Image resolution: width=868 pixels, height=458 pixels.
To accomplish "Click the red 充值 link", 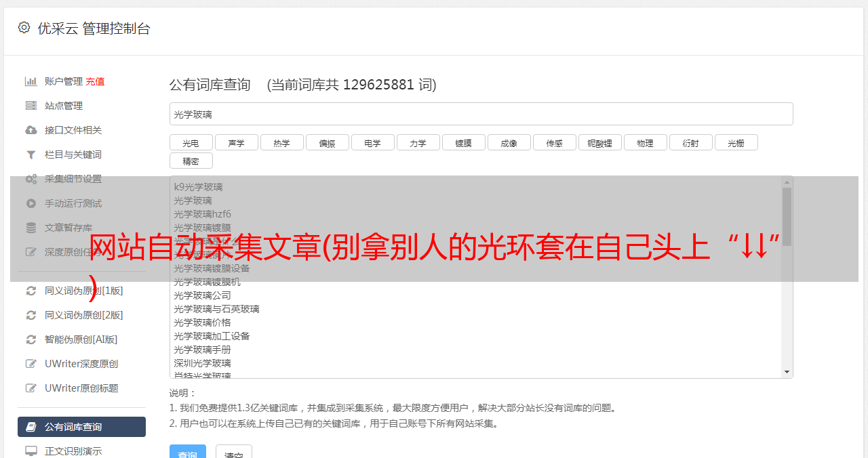I will pyautogui.click(x=95, y=81).
